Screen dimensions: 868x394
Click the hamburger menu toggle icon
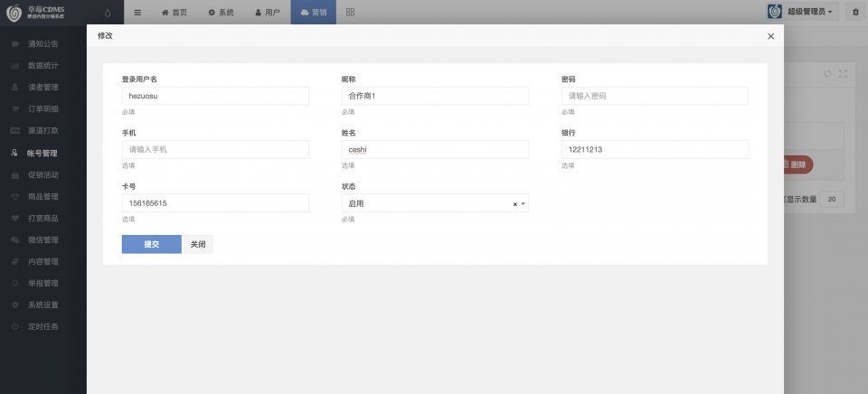coord(137,13)
